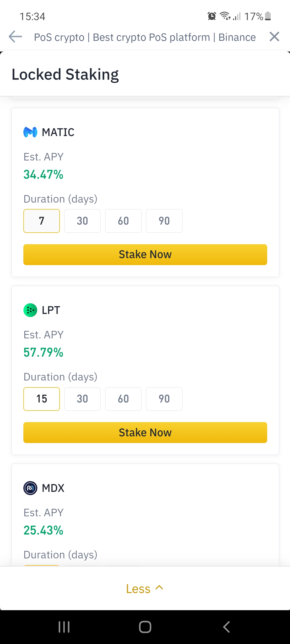290x644 pixels.
Task: Tap the Android back navigation button
Action: point(226,627)
